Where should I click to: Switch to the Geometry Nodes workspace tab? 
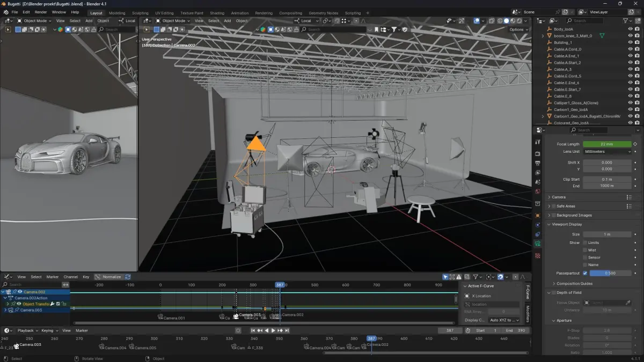tap(324, 13)
